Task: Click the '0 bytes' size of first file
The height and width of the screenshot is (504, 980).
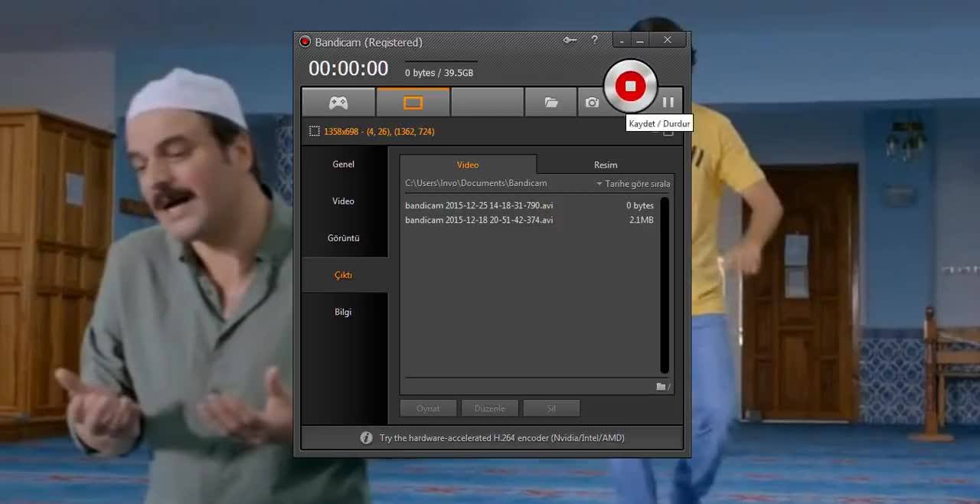Action: tap(640, 205)
